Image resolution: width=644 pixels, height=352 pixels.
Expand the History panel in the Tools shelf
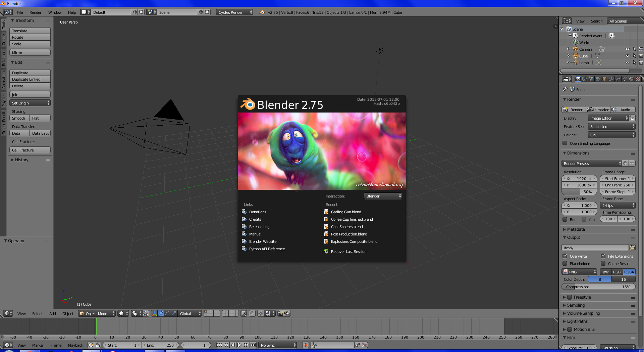[x=21, y=160]
